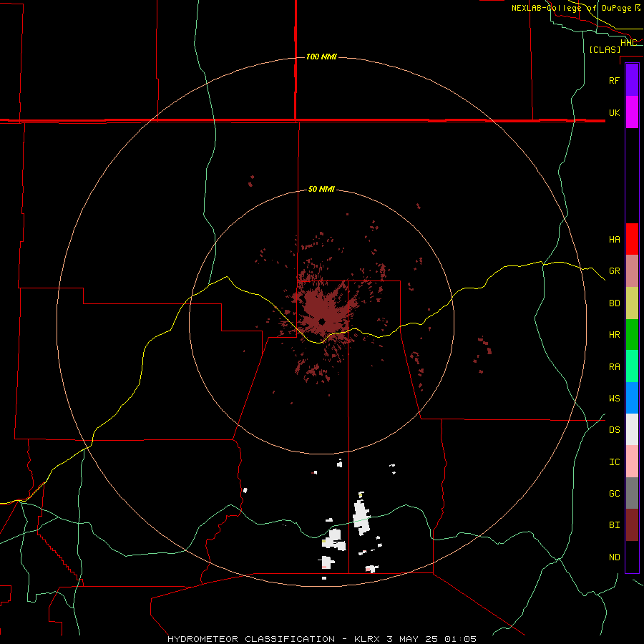Click the GR legend label
Image resolution: width=644 pixels, height=644 pixels.
pos(614,271)
